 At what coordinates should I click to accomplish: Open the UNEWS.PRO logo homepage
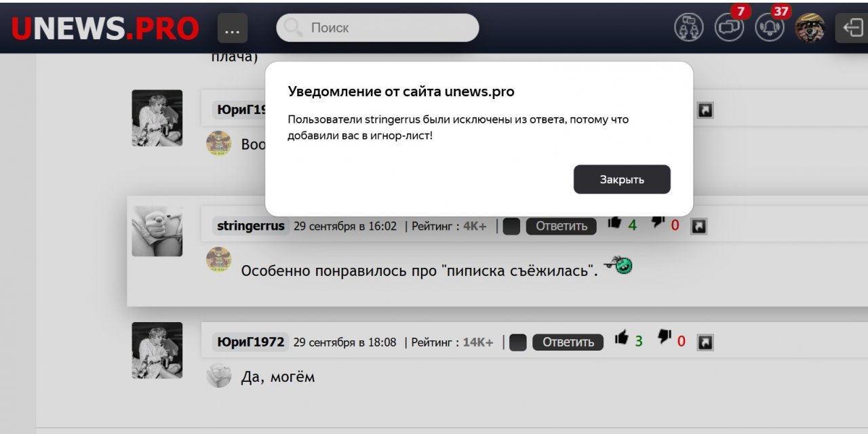pos(105,28)
